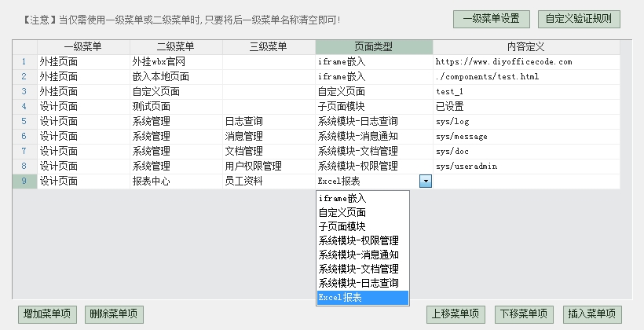Screen dimensions: 644x330
Task: Select the highlighted Excel报表 option
Action: (363, 298)
